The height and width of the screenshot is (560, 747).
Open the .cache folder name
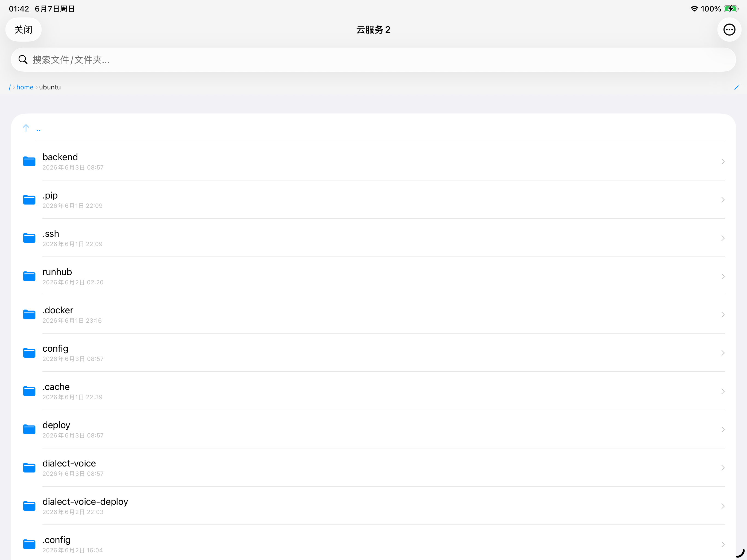56,387
